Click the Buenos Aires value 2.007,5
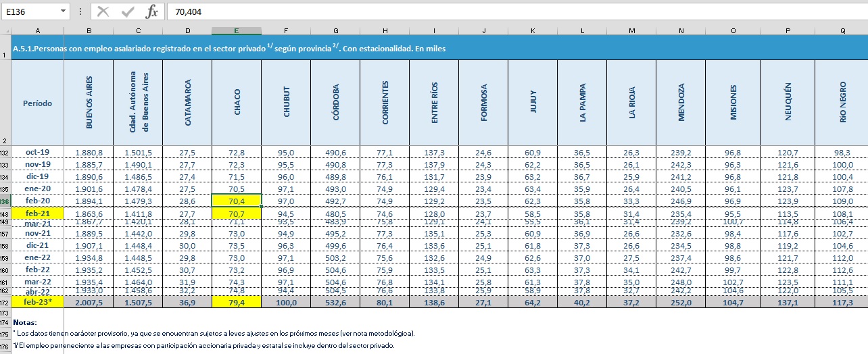 (x=89, y=303)
